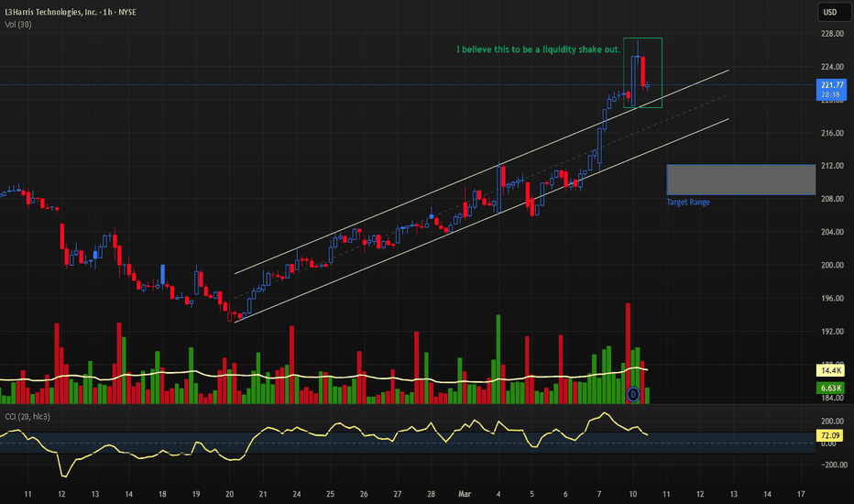Click the 196.00 price axis label

click(832, 299)
